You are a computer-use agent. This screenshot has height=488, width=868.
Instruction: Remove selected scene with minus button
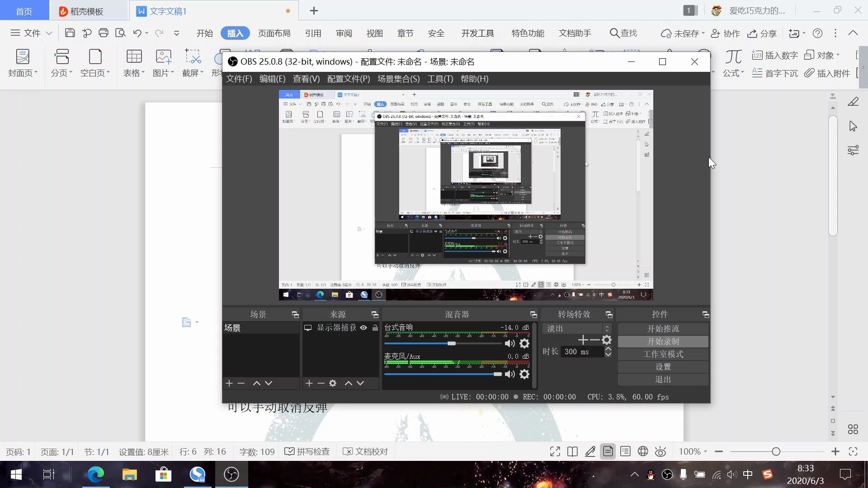pos(241,383)
